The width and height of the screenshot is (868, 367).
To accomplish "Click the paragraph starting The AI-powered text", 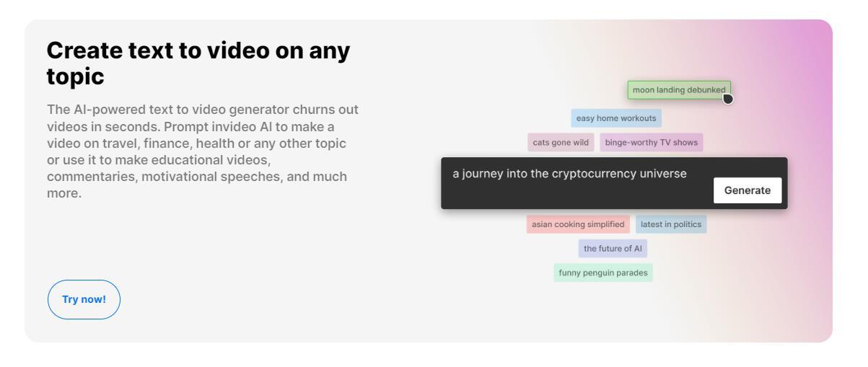I will point(203,151).
